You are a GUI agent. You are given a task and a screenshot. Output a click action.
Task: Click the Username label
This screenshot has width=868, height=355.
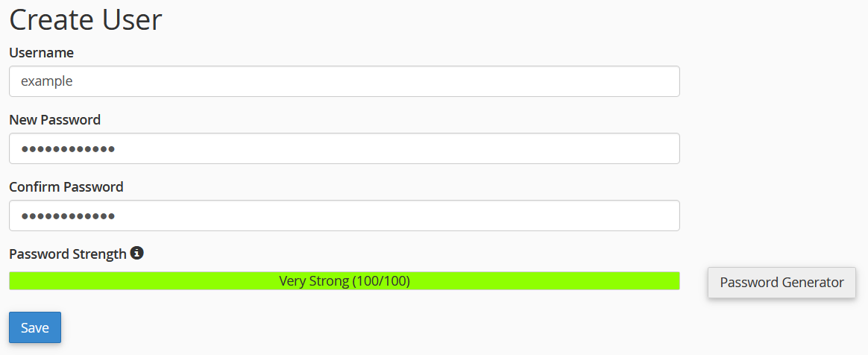pyautogui.click(x=42, y=53)
